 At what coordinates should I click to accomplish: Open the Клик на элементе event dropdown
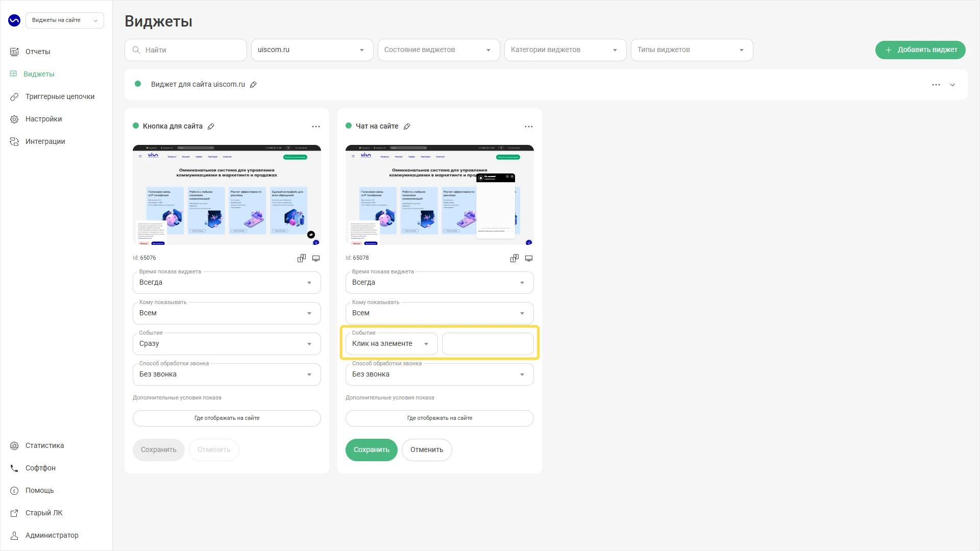391,344
